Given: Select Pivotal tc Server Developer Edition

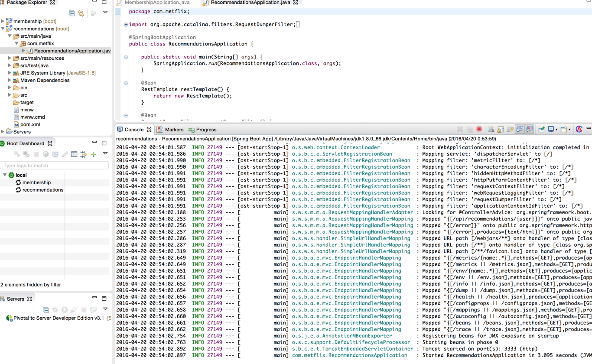Looking at the screenshot, I should [x=59, y=318].
